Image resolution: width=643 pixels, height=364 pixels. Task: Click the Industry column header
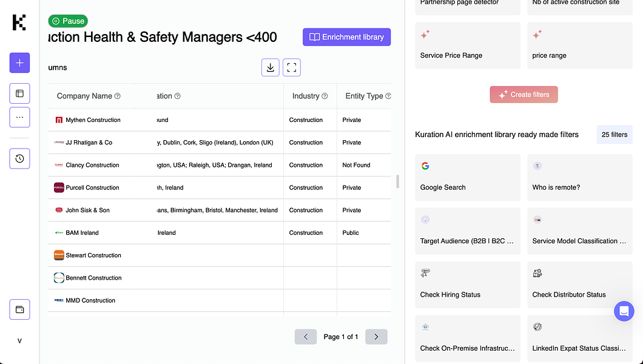[x=310, y=96]
